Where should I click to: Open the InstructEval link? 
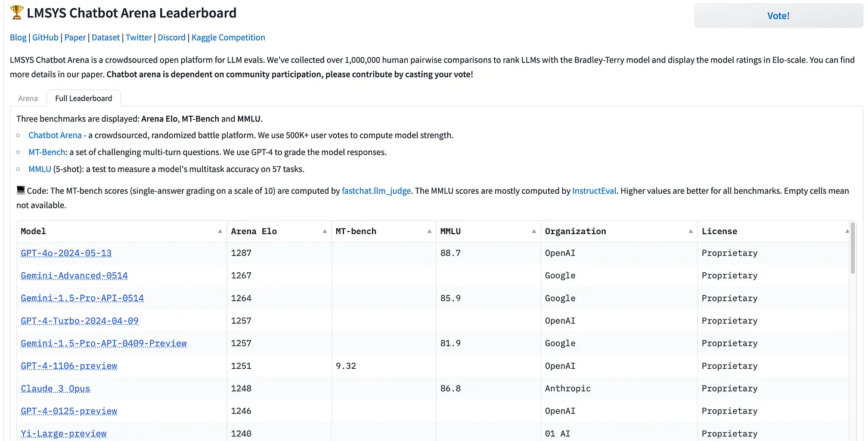pyautogui.click(x=594, y=191)
